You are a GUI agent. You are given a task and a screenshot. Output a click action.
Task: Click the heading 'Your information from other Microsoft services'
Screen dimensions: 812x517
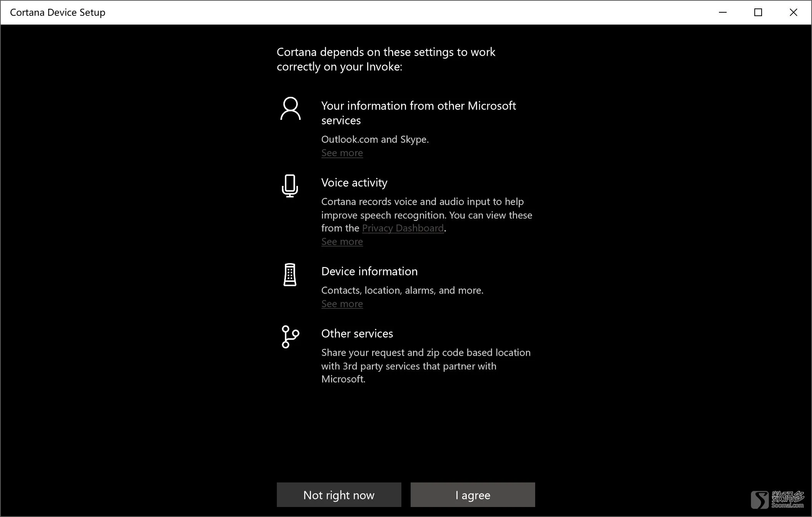(x=419, y=113)
